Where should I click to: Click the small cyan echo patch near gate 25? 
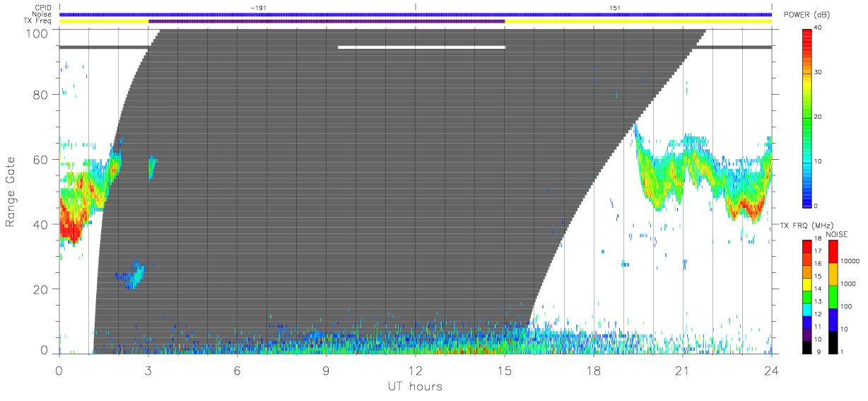click(132, 274)
